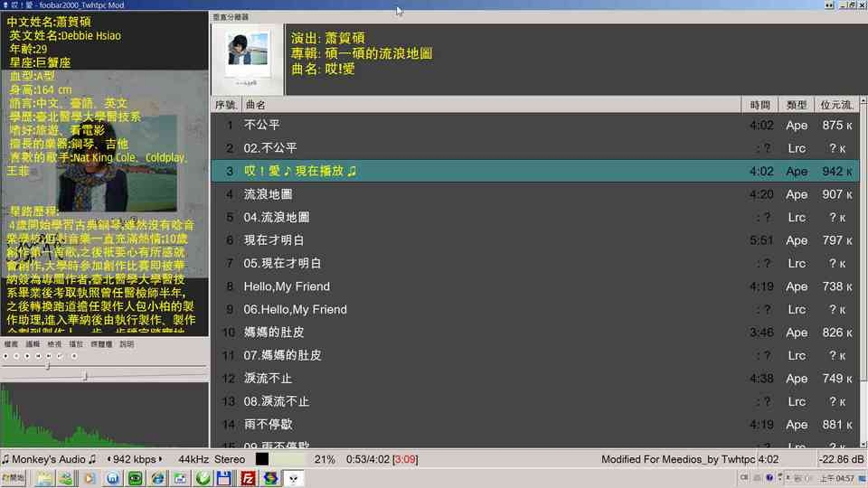
Task: Click the album cover thumbnail
Action: pos(247,60)
